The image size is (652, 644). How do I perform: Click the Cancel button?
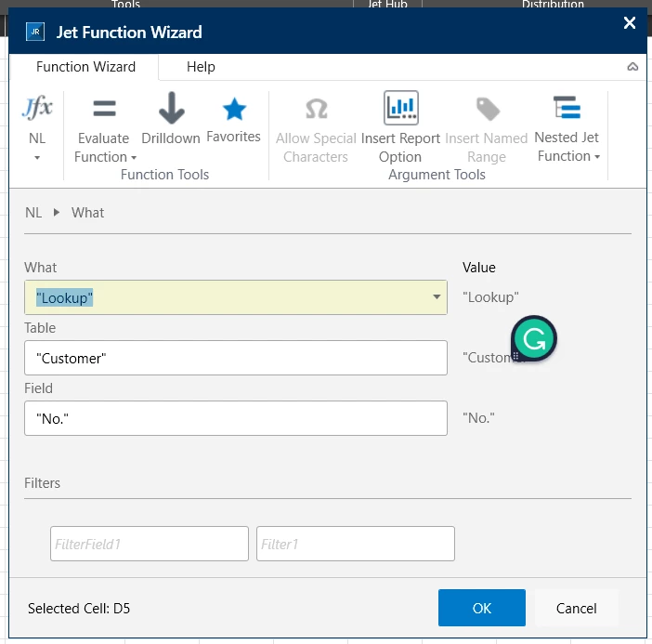(577, 608)
